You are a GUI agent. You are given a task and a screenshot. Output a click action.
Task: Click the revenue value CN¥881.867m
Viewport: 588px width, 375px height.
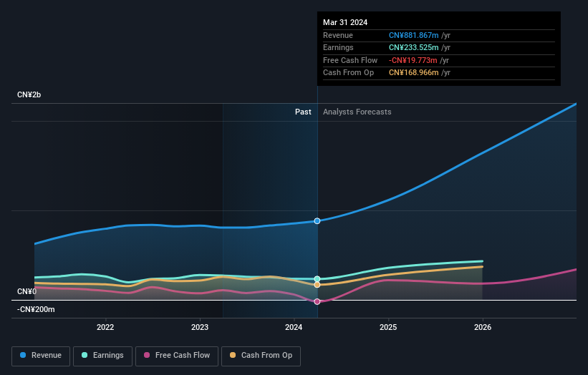(414, 35)
